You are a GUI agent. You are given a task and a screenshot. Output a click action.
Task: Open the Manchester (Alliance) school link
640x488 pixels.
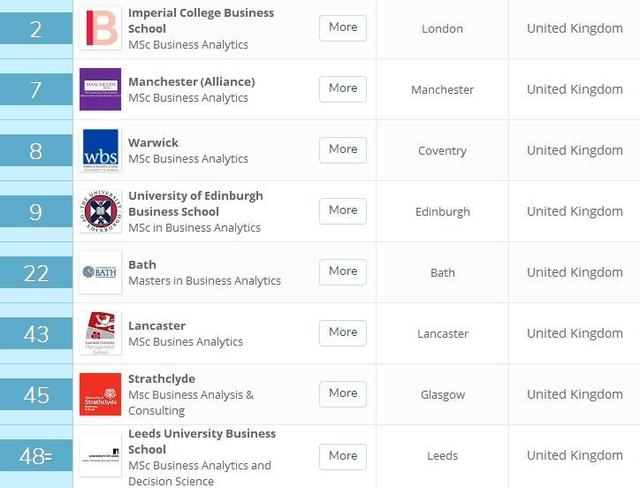191,81
